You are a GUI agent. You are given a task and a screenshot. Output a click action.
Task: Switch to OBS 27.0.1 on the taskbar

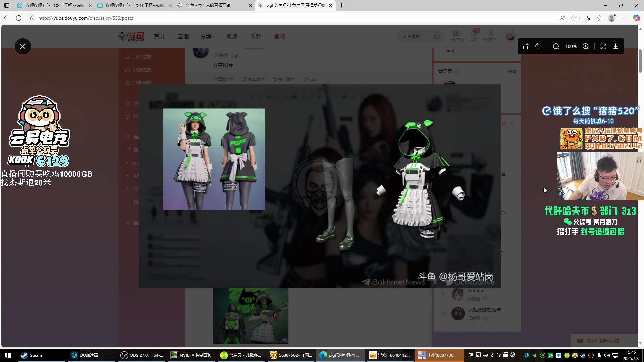[x=142, y=355]
